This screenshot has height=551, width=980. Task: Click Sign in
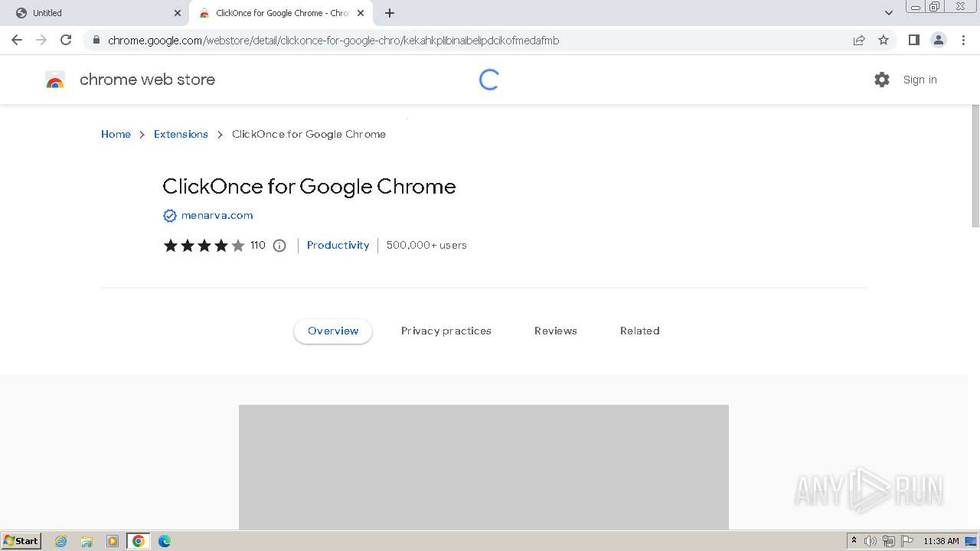click(x=920, y=80)
